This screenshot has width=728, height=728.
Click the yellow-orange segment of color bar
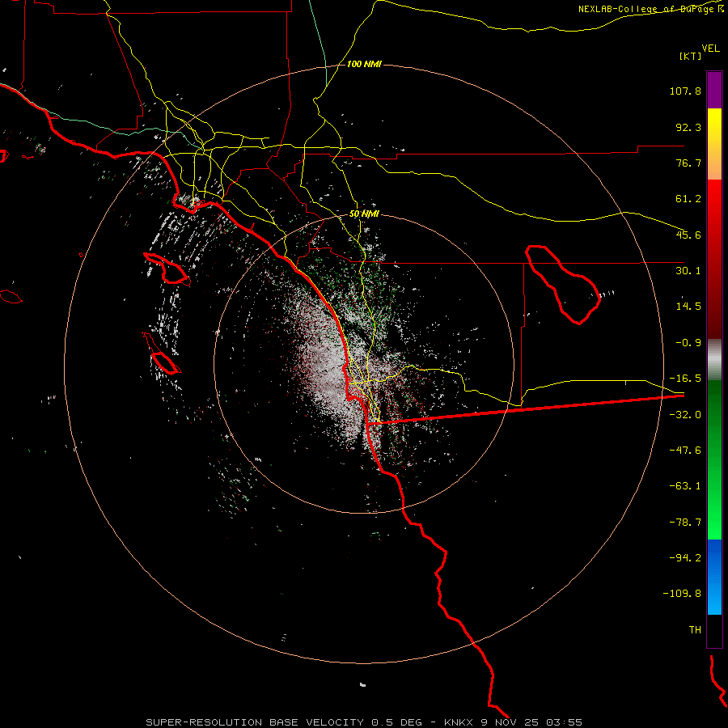point(714,144)
